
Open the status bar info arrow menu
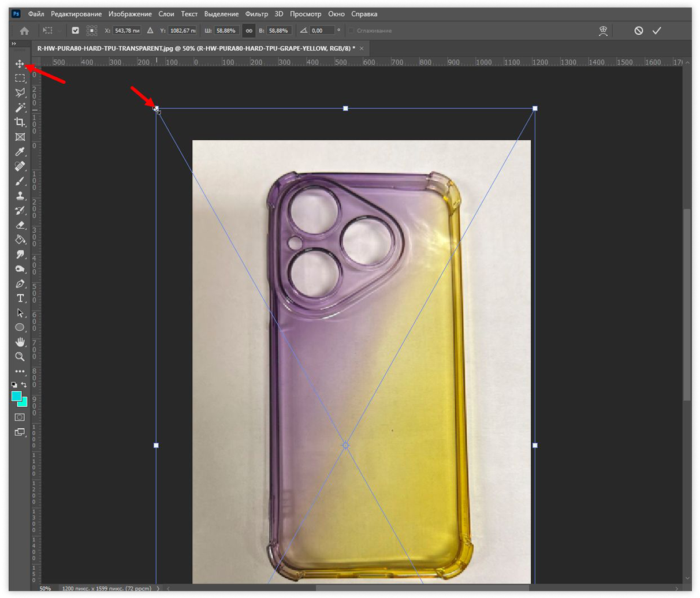[x=158, y=589]
